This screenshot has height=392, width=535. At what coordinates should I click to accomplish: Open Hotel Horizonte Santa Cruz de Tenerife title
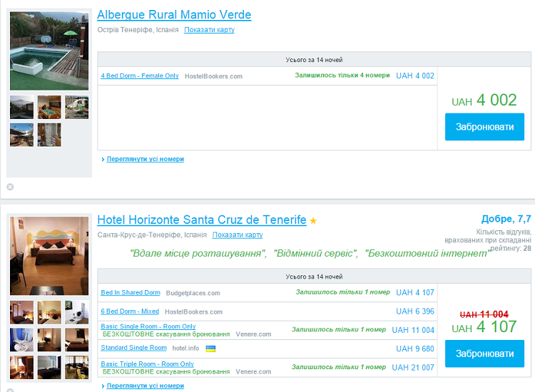[201, 220]
